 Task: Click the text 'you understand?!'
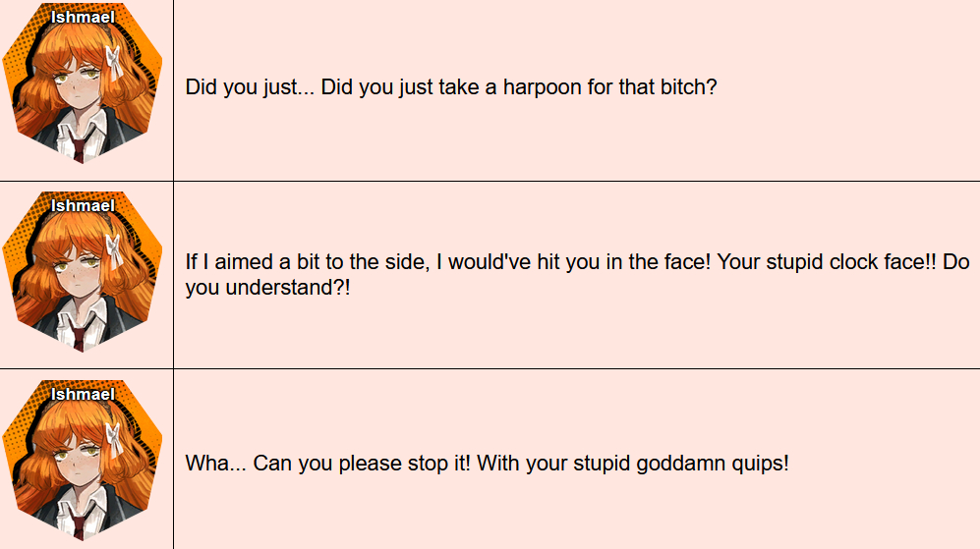(x=267, y=288)
